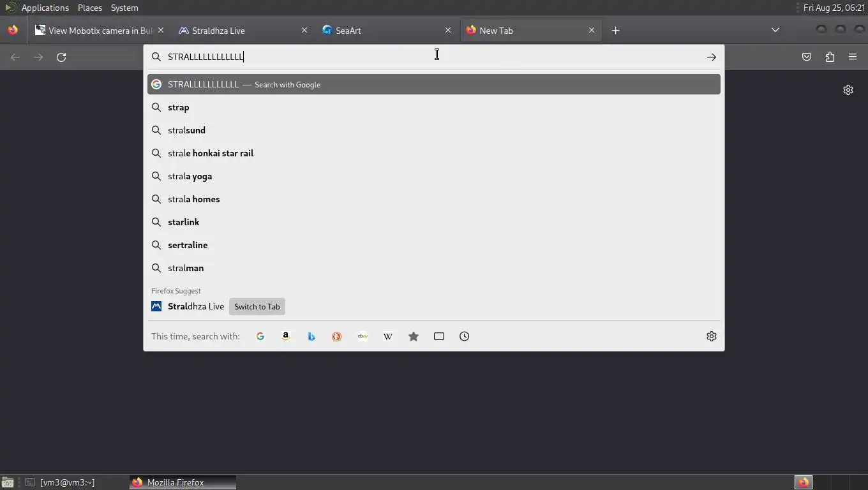Open a new tab with plus button
This screenshot has height=490, width=868.
pos(615,30)
